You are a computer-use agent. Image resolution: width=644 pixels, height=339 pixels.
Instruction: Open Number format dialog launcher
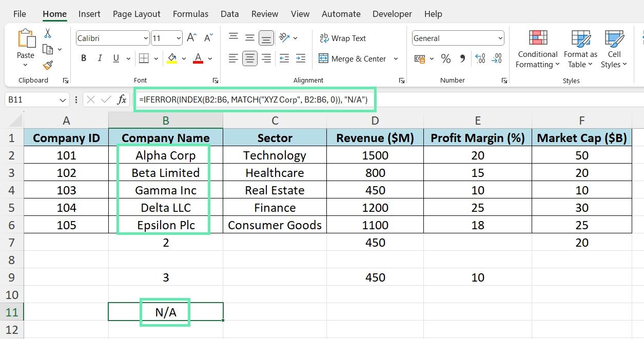[504, 81]
